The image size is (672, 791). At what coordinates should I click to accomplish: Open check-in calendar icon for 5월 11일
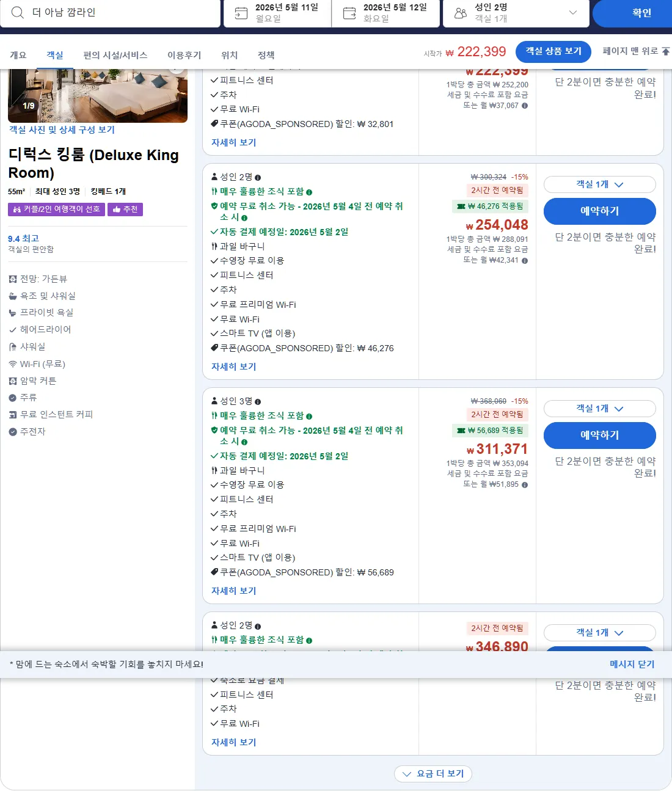click(x=241, y=13)
